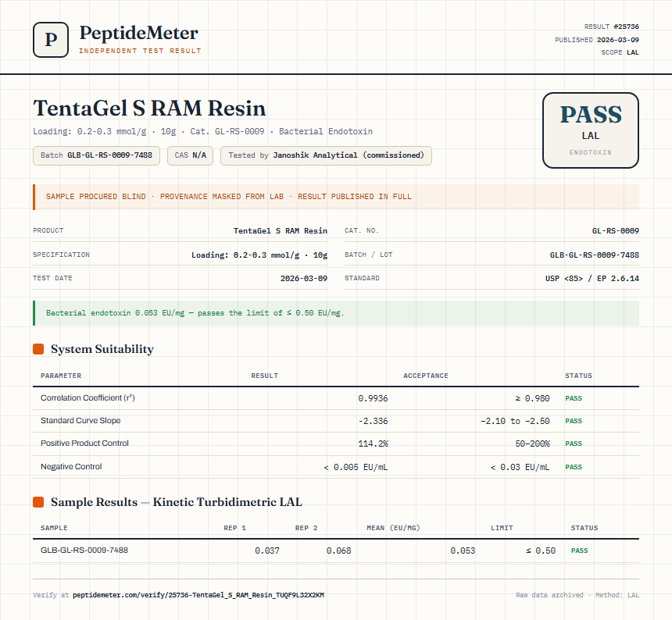Image resolution: width=672 pixels, height=620 pixels.
Task: Click the ACCEPTANCE column header
Action: point(426,376)
